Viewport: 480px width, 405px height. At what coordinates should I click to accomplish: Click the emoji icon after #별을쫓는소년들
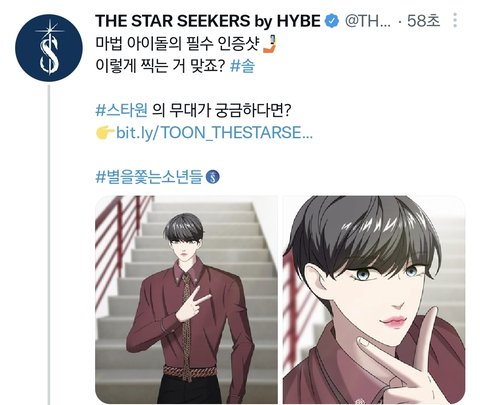[x=213, y=177]
